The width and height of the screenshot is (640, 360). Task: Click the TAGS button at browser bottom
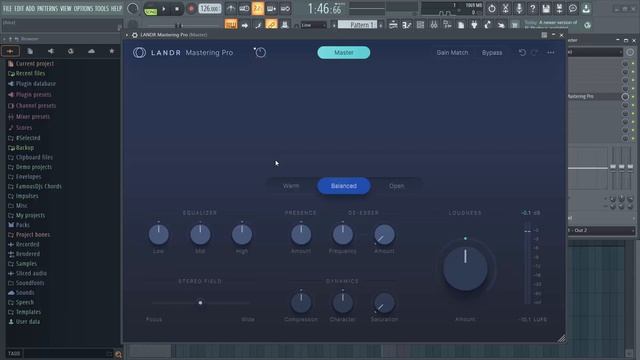click(14, 354)
